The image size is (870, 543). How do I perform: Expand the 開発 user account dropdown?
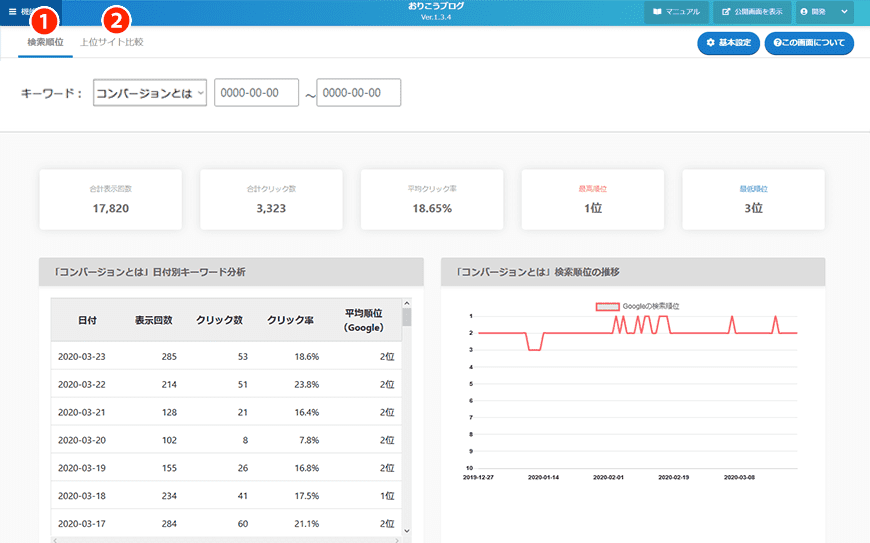(x=824, y=12)
